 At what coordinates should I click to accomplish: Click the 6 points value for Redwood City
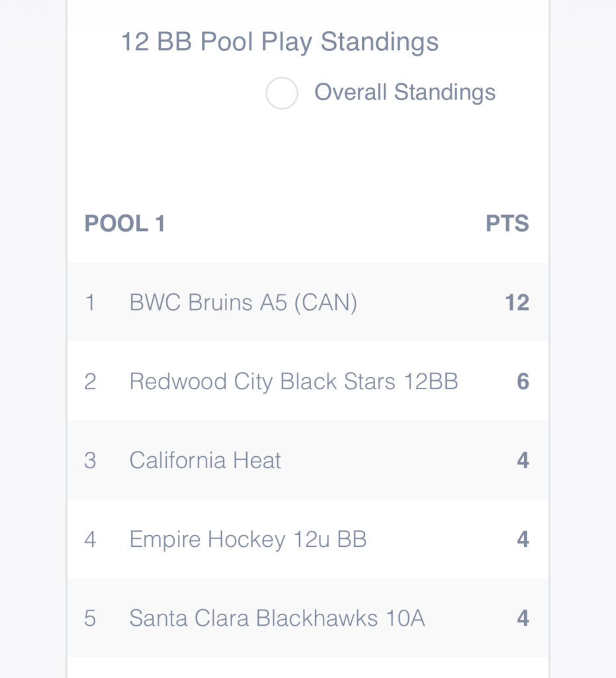(523, 381)
